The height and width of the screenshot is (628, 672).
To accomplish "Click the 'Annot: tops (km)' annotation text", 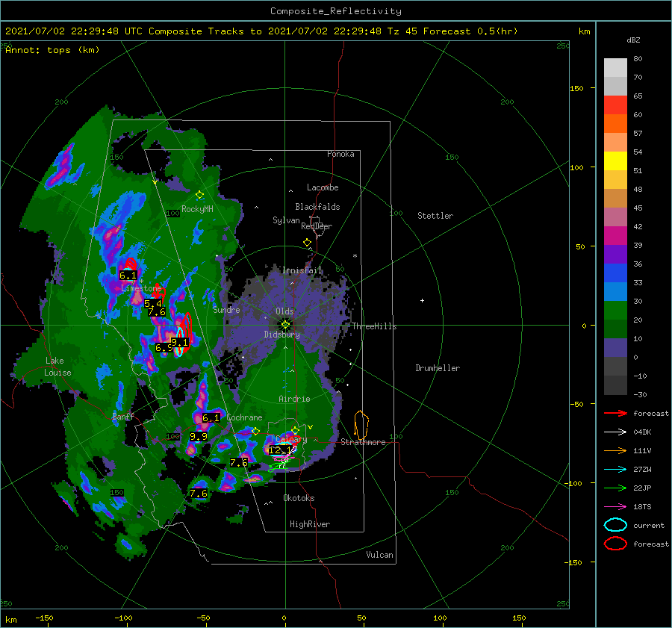I will pyautogui.click(x=52, y=50).
